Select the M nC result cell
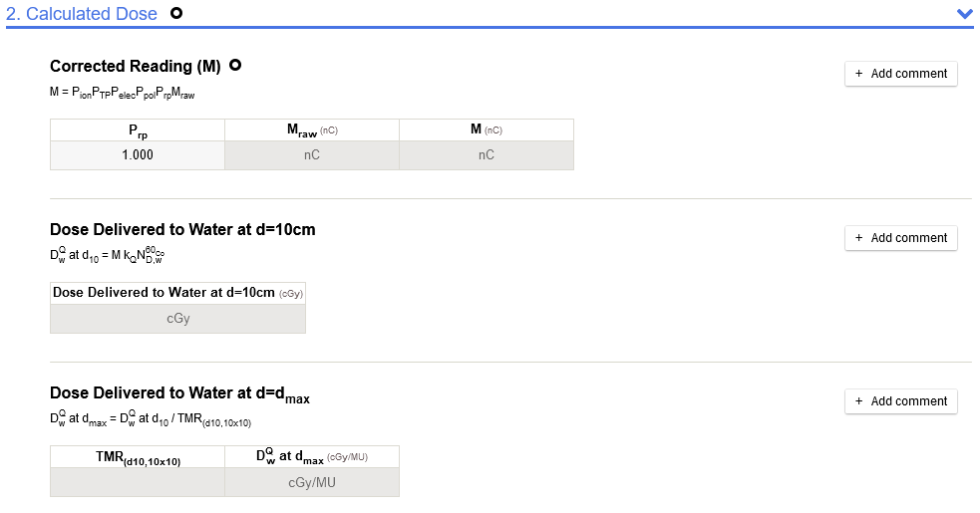 point(487,155)
